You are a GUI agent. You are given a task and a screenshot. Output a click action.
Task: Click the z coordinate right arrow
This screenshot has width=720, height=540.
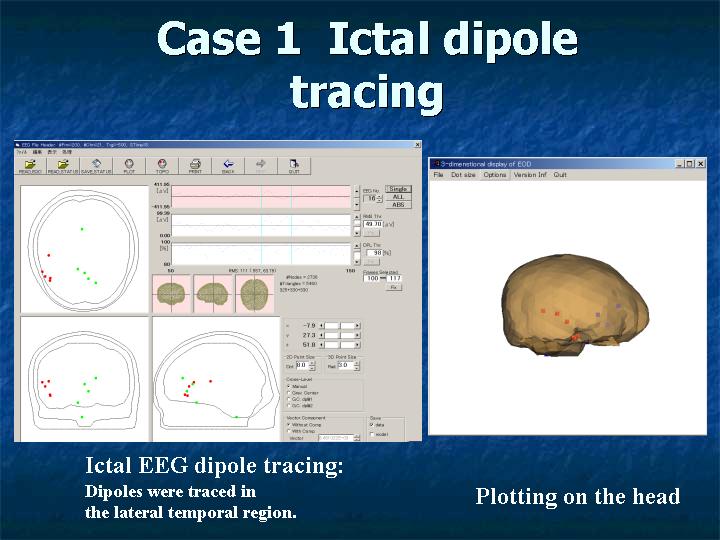pyautogui.click(x=357, y=345)
